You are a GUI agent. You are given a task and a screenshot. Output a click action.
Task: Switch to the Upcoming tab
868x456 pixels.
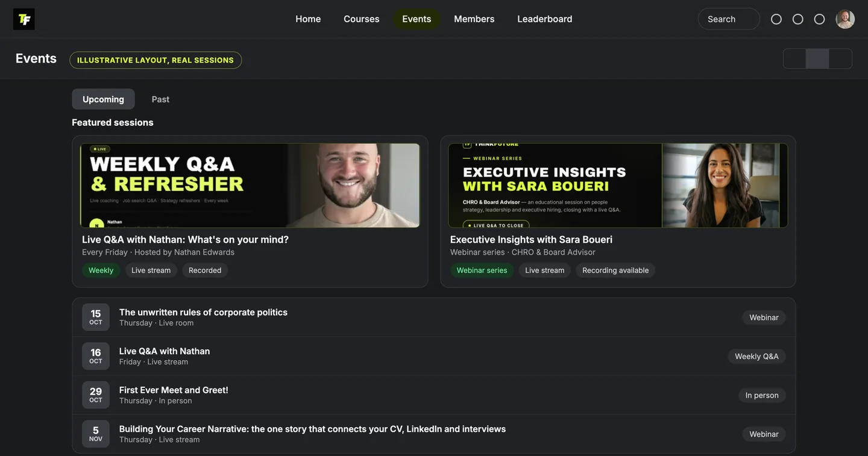coord(103,99)
